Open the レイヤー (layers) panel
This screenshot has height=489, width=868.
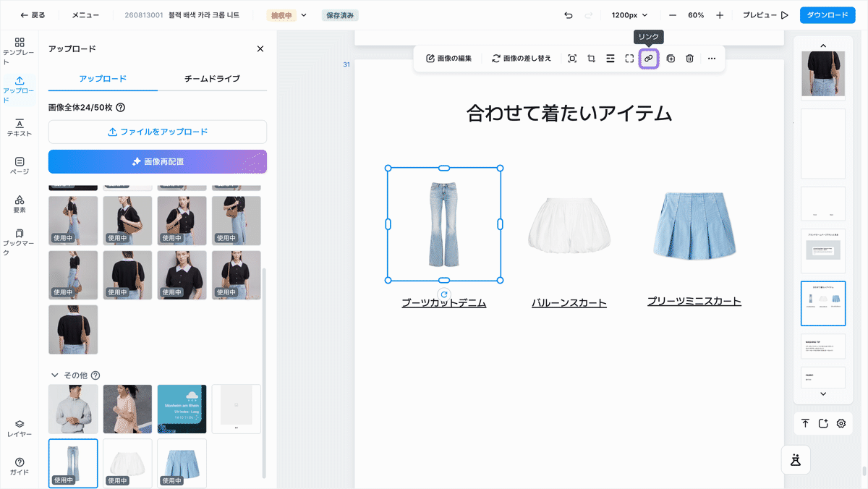[x=20, y=428]
